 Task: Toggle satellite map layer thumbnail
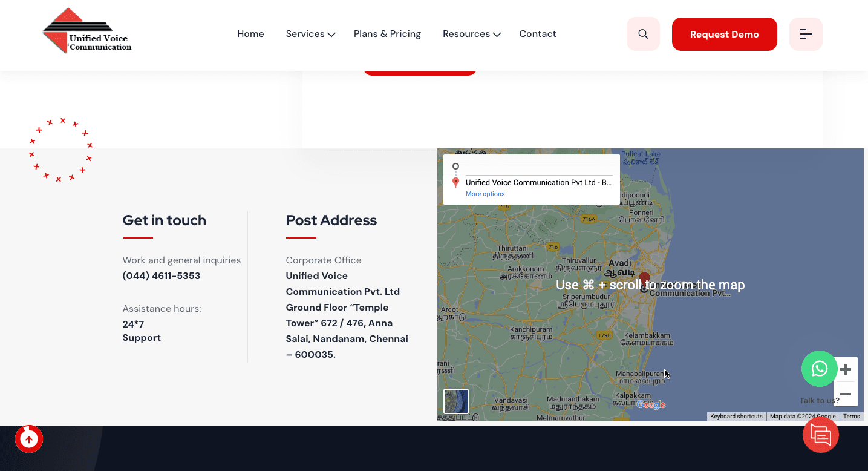(456, 401)
